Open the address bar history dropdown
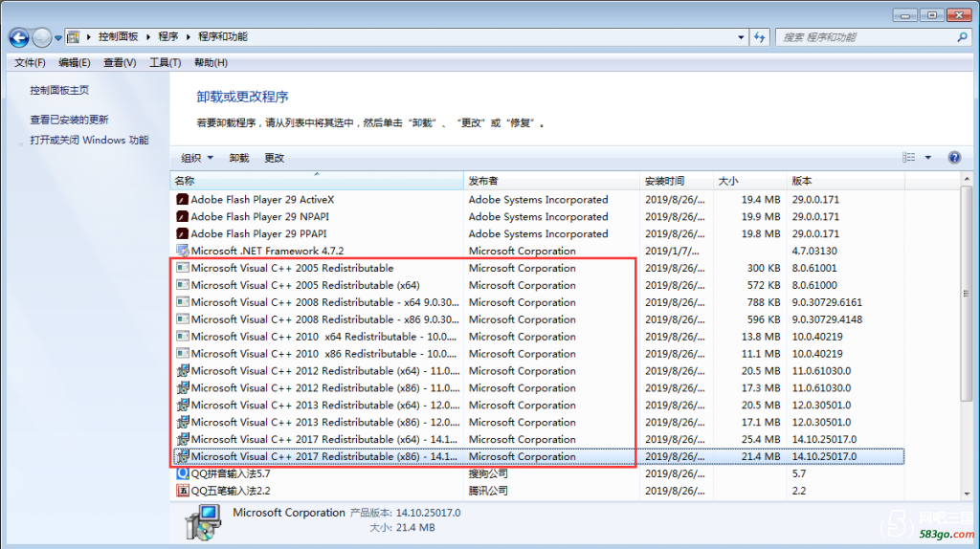The image size is (980, 549). pos(741,37)
